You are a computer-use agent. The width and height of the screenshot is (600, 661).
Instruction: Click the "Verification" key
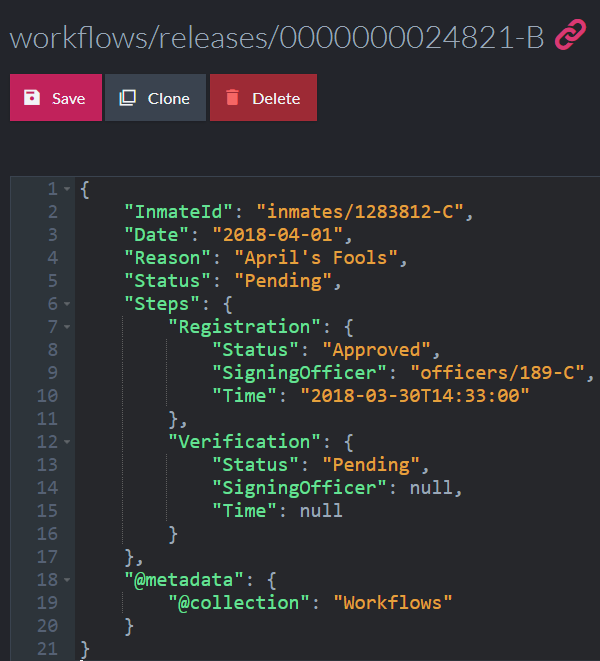pos(245,442)
